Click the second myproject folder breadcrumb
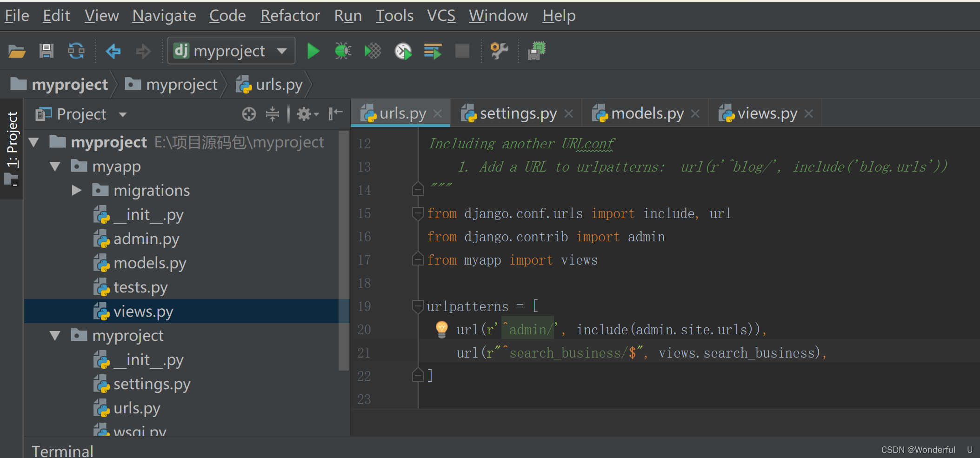Viewport: 980px width, 458px height. [171, 85]
